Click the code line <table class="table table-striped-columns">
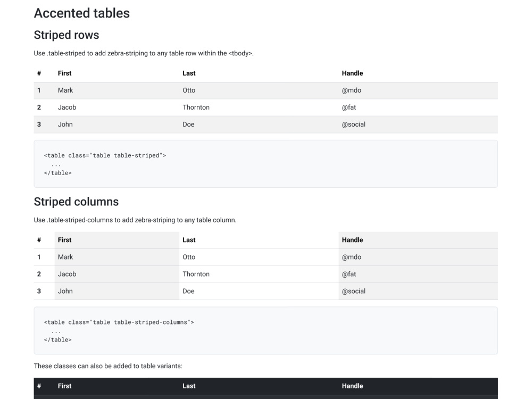This screenshot has height=399, width=532. click(119, 322)
